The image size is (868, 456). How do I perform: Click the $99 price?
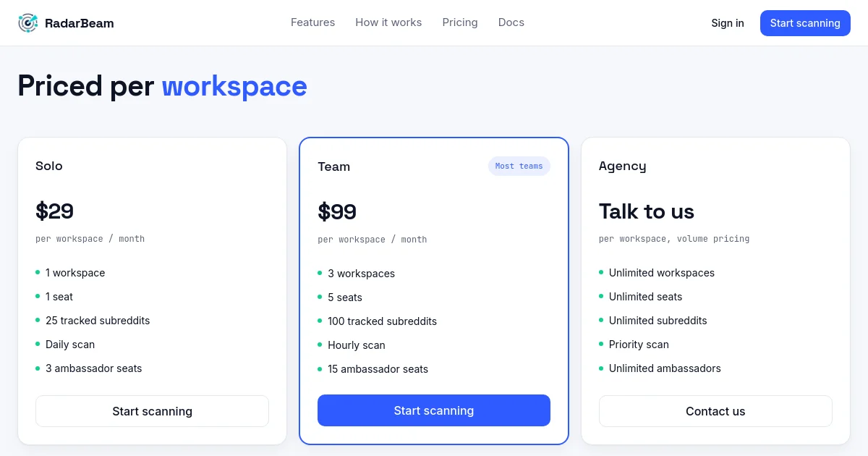[337, 212]
